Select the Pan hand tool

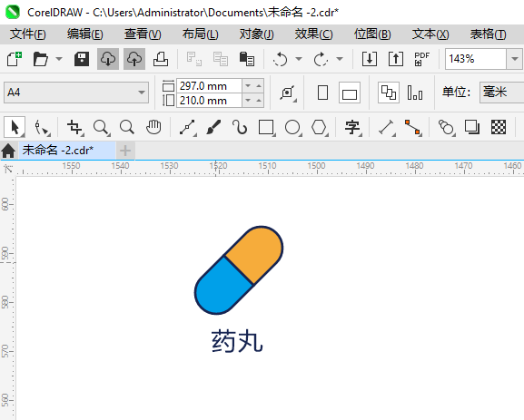pos(153,128)
